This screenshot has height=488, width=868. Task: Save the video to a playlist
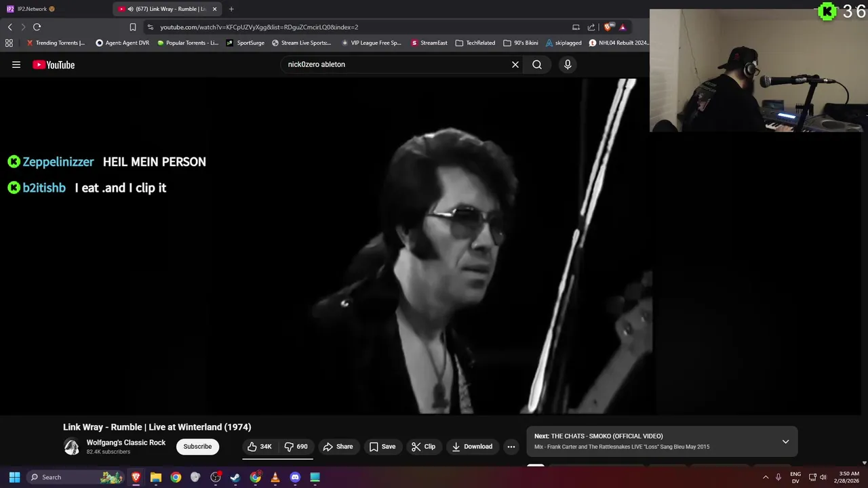[382, 447]
